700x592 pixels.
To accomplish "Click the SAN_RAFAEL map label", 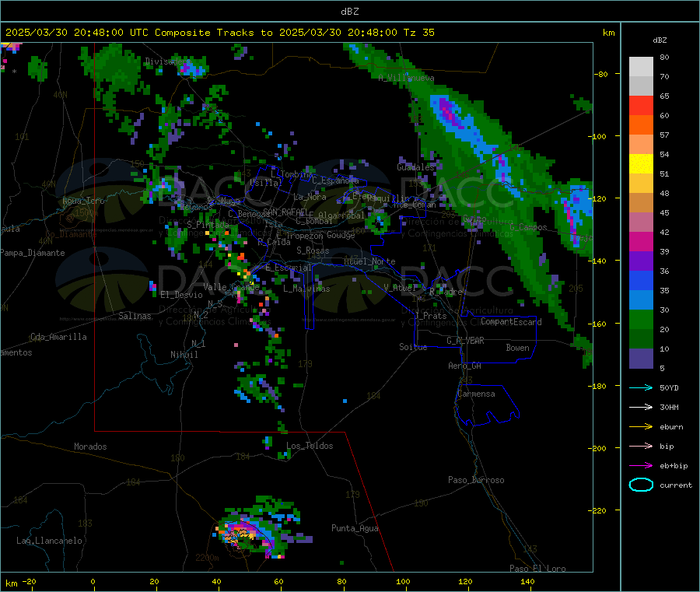I will pyautogui.click(x=285, y=212).
